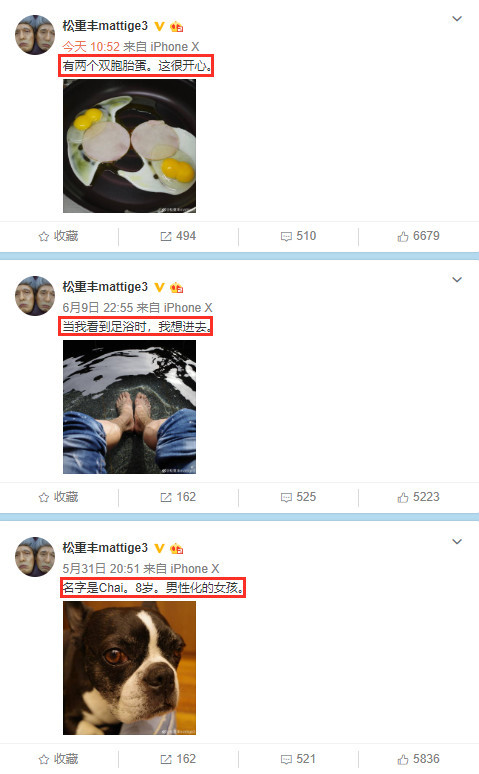The width and height of the screenshot is (479, 774).
Task: Like the Chai dog post with 5836 likes
Action: coord(418,759)
